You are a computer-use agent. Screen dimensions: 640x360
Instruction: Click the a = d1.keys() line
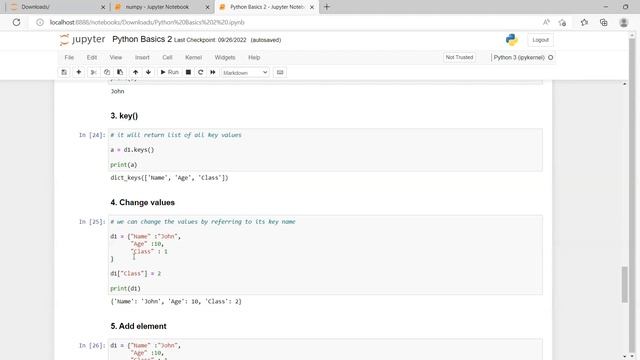[x=132, y=150]
